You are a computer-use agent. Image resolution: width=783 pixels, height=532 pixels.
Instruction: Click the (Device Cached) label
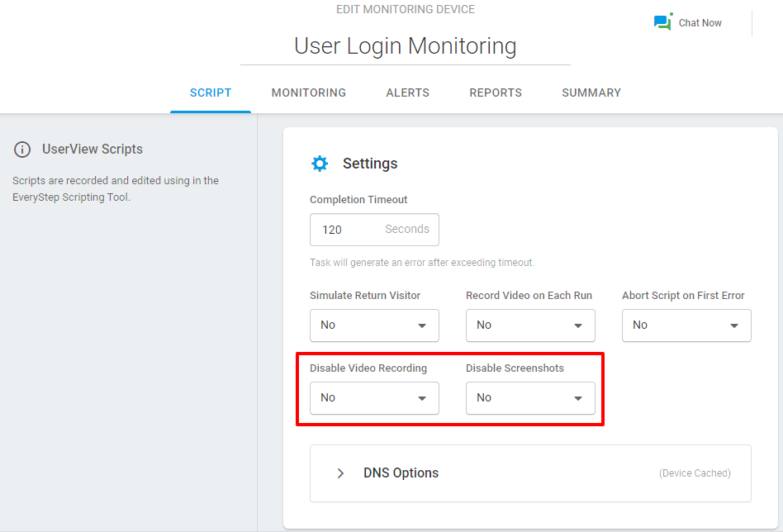coord(695,473)
